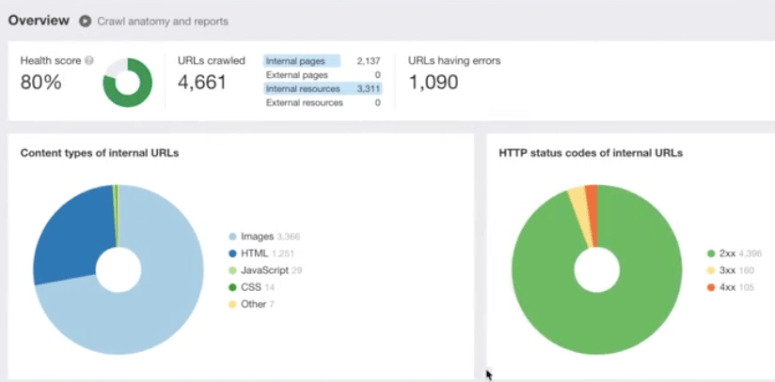This screenshot has width=775, height=382.
Task: Select the Internal pages row
Action: click(x=323, y=61)
